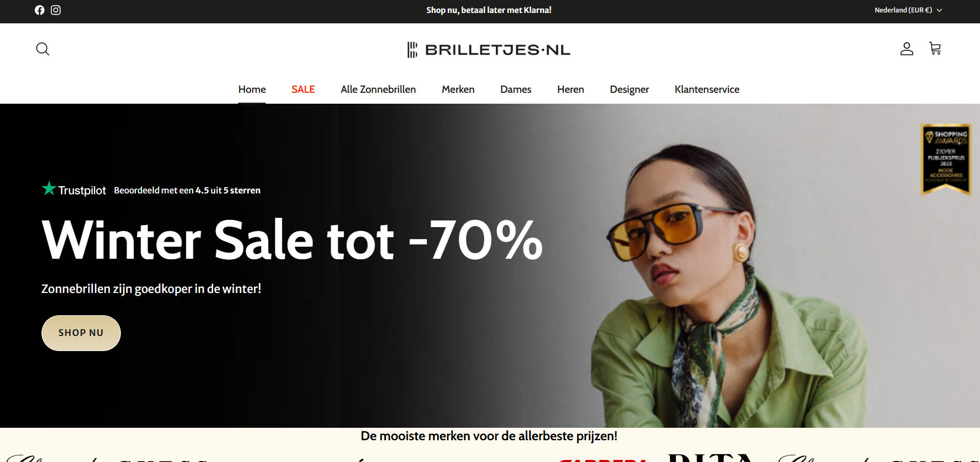Open the Klantenservice menu
980x462 pixels.
[x=707, y=89]
